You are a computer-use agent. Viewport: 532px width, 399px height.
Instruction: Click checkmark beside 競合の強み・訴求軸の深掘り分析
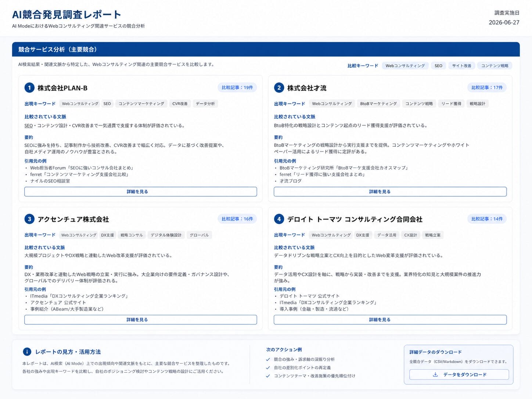point(268,359)
